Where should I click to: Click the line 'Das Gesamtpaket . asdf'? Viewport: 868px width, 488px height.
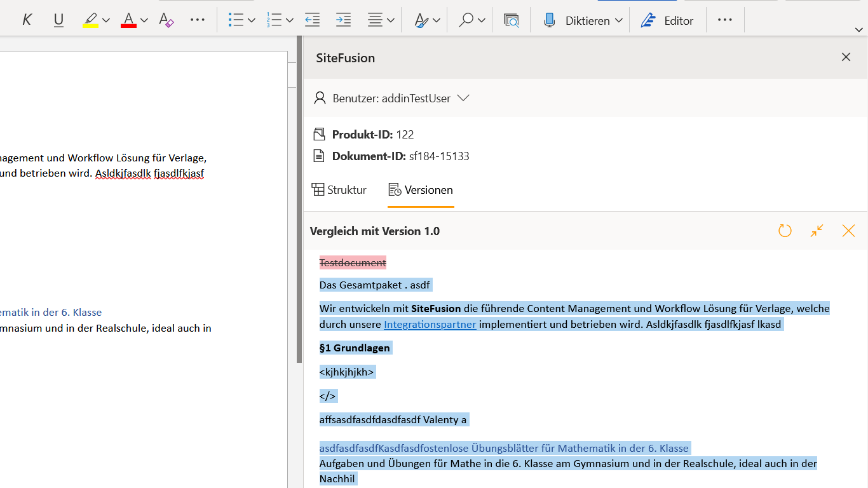[x=376, y=285]
